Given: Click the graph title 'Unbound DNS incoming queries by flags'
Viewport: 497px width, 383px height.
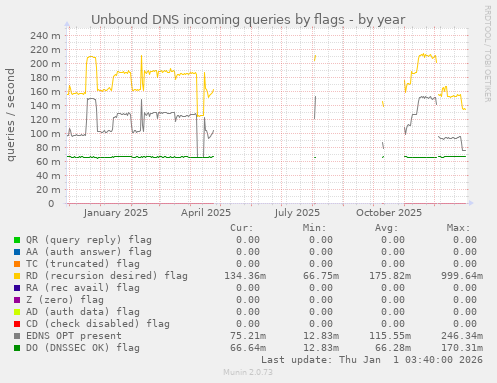Looking at the screenshot, I should tap(218, 20).
